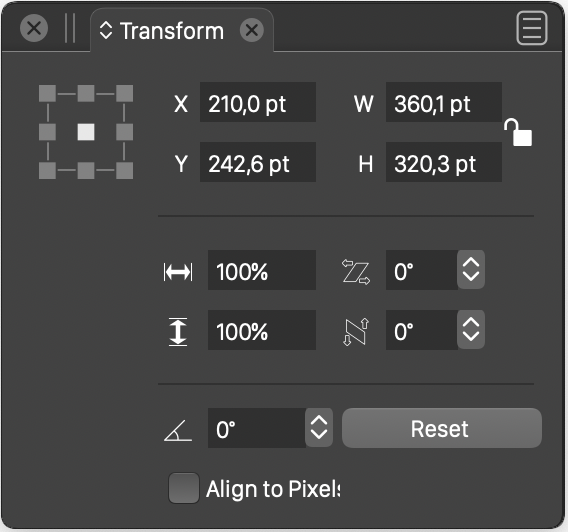Open the vertical shear angle stepper
568x532 pixels.
point(471,330)
